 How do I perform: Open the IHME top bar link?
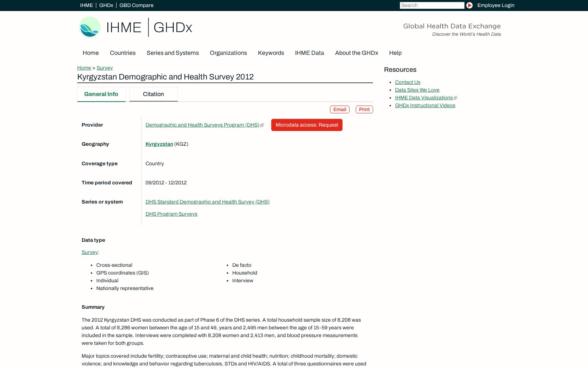pos(86,5)
